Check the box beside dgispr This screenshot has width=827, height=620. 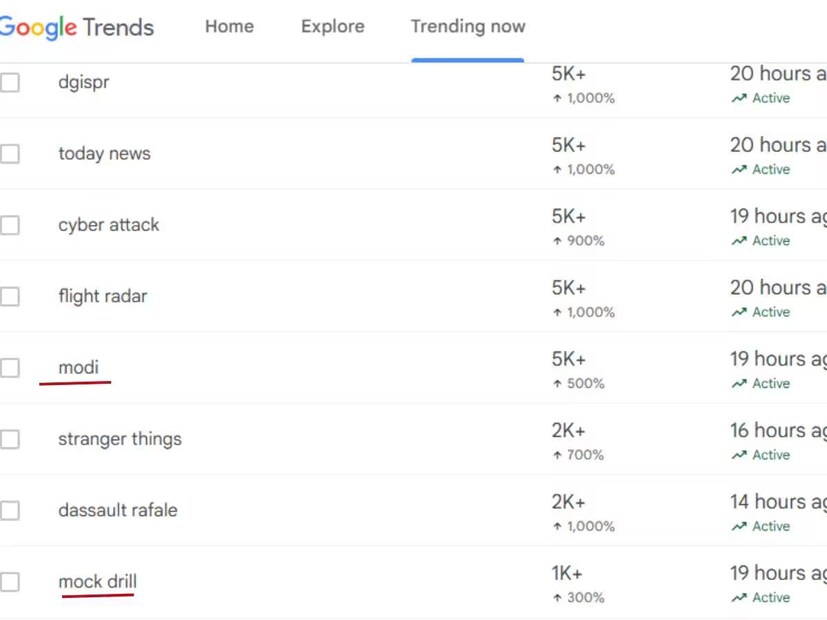click(x=10, y=82)
